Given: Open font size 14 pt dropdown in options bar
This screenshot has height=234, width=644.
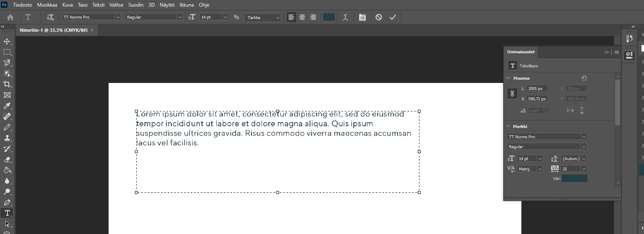Looking at the screenshot, I should (x=225, y=17).
